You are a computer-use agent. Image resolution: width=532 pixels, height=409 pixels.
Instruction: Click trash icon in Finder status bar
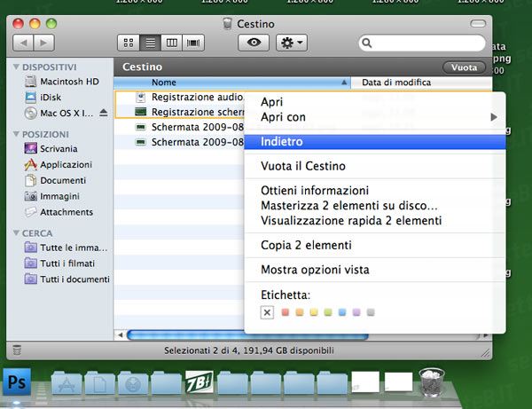pos(17,350)
